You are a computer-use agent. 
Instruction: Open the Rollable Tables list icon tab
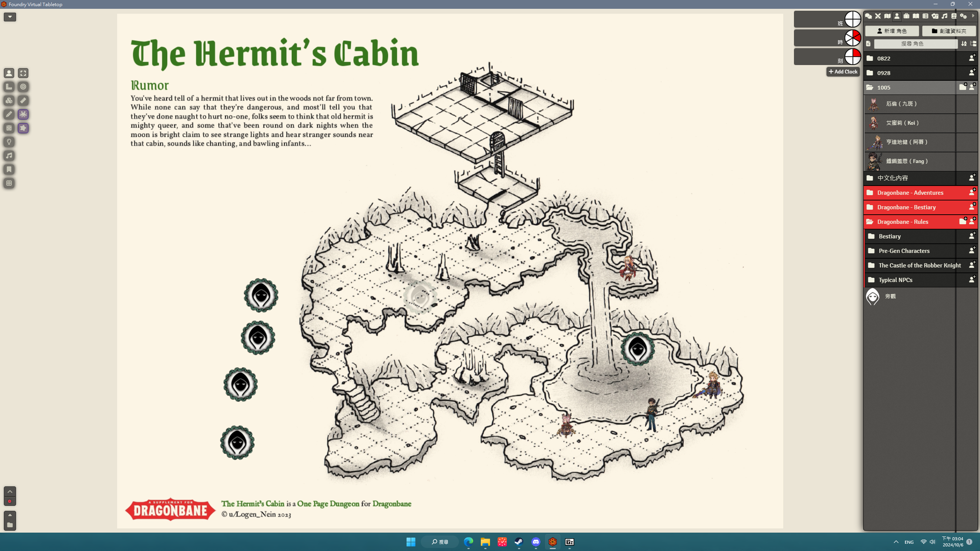pyautogui.click(x=925, y=16)
